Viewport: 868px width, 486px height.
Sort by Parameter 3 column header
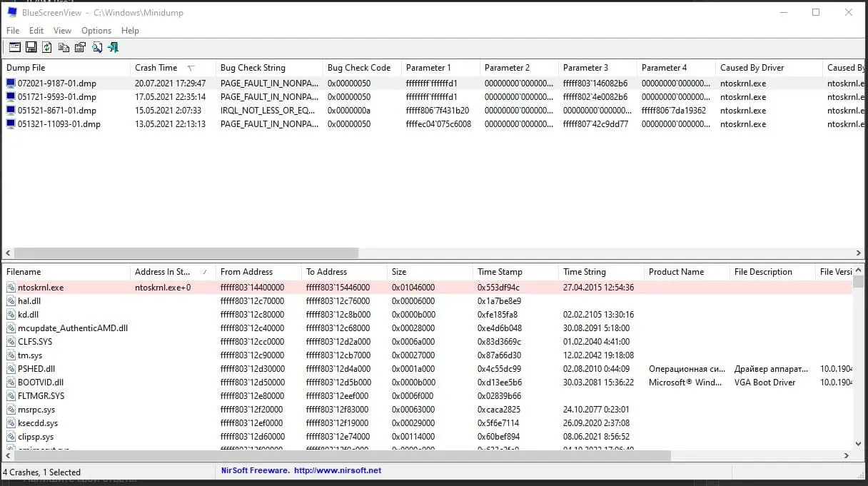pos(598,68)
